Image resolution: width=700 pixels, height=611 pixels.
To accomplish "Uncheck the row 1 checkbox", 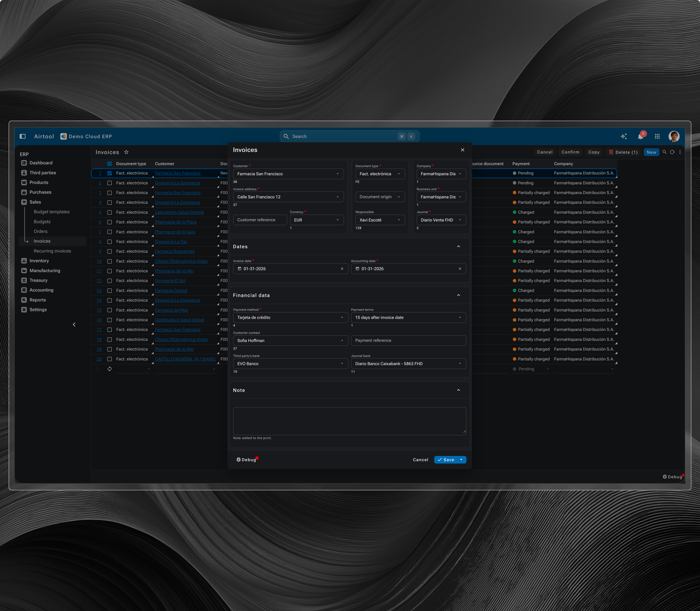I will (110, 173).
